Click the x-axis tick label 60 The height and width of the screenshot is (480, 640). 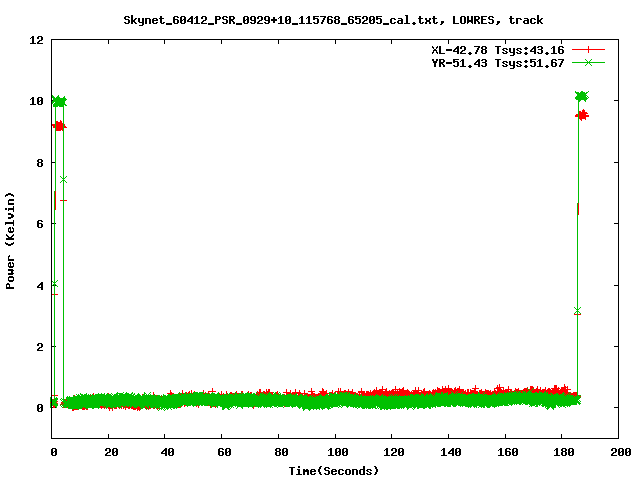(x=224, y=452)
